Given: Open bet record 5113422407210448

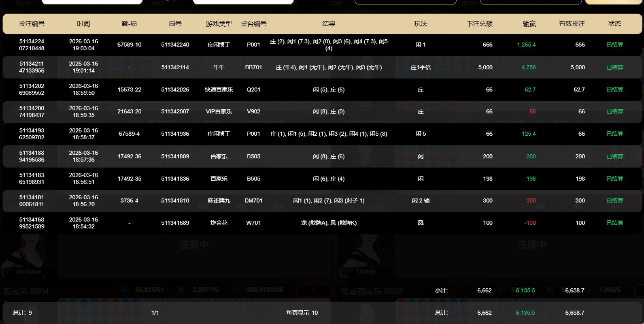Looking at the screenshot, I should click(32, 45).
